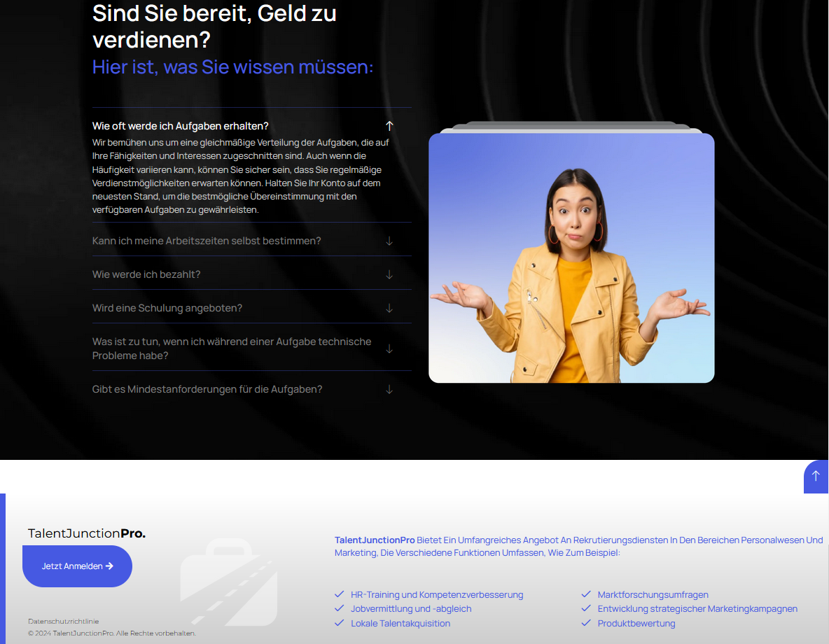Viewport: 829px width, 644px height.
Task: Expand the 'Wie werde ich bezahlt?' down arrow
Action: [x=389, y=274]
